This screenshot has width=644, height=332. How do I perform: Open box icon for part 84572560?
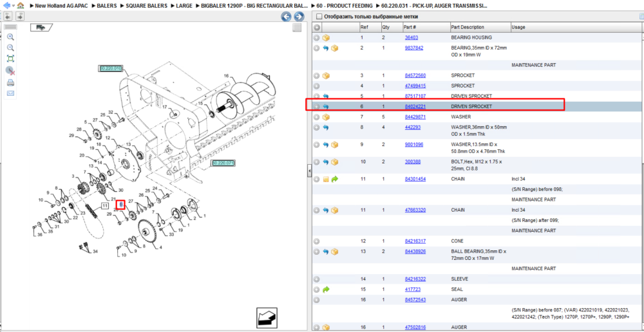[x=326, y=76]
